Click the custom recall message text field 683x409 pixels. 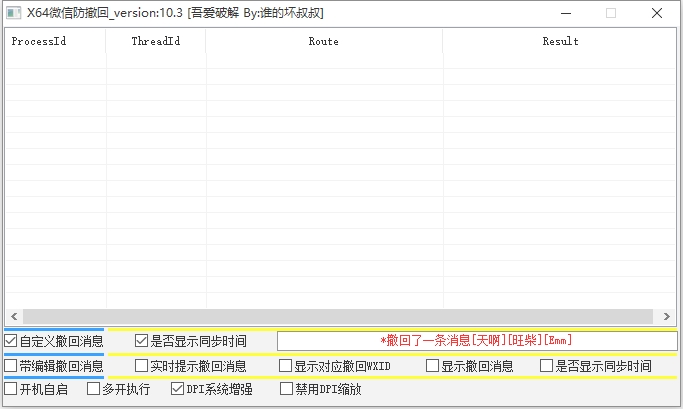pyautogui.click(x=477, y=341)
